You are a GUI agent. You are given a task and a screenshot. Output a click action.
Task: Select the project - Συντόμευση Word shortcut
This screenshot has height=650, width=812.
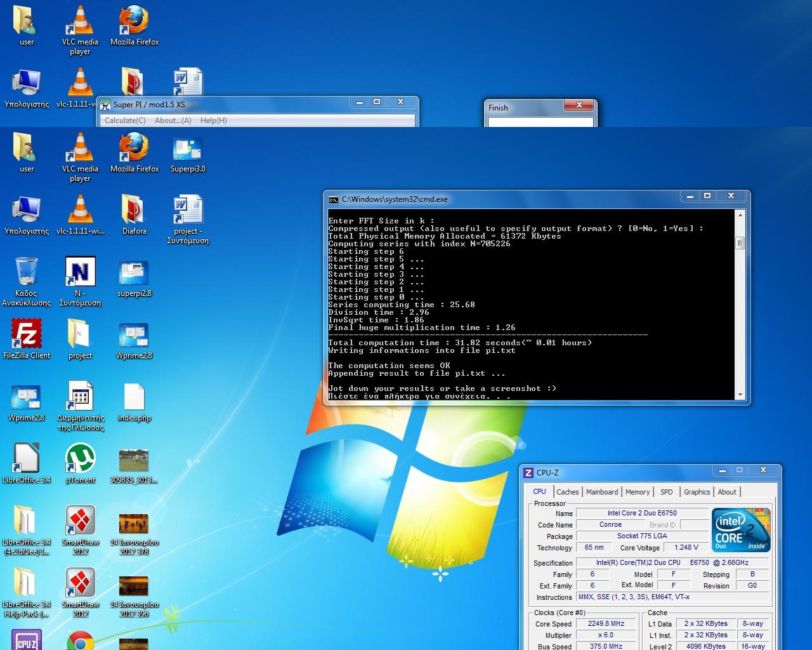pyautogui.click(x=188, y=220)
